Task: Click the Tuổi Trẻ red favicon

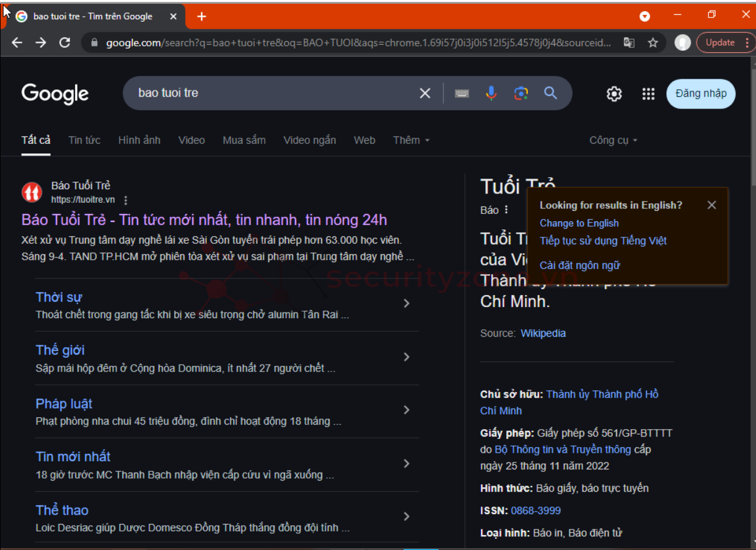Action: click(32, 192)
